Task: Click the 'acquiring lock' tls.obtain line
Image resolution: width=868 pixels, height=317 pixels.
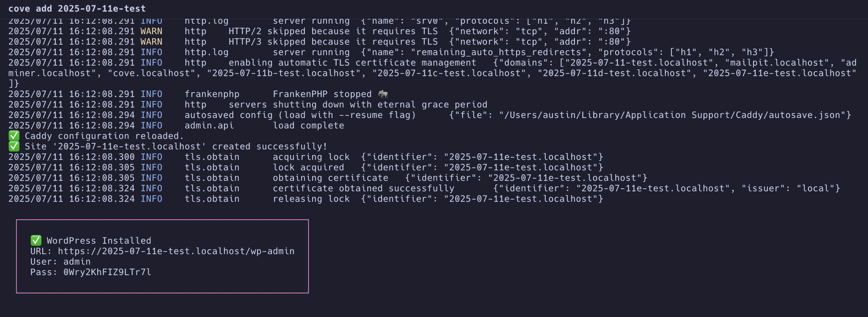Action: 306,157
